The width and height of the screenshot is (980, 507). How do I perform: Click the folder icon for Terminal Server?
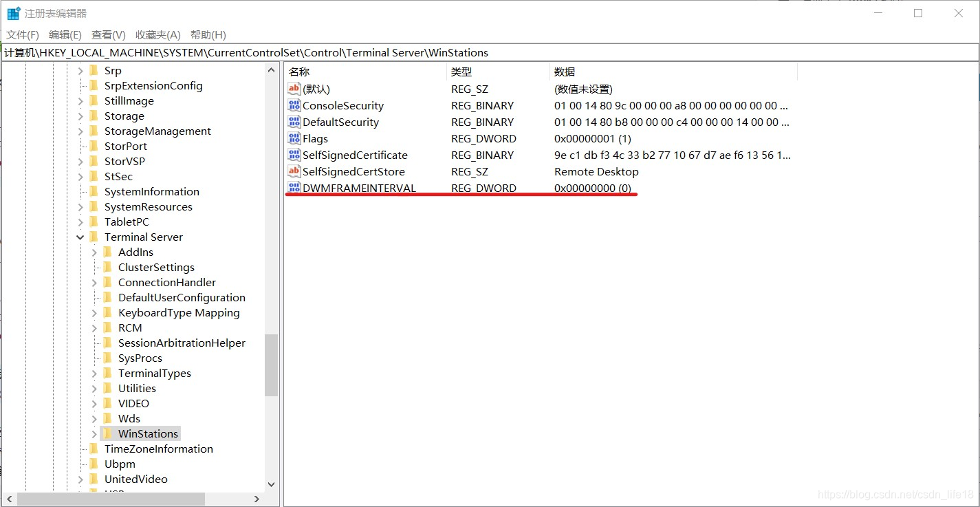point(94,237)
